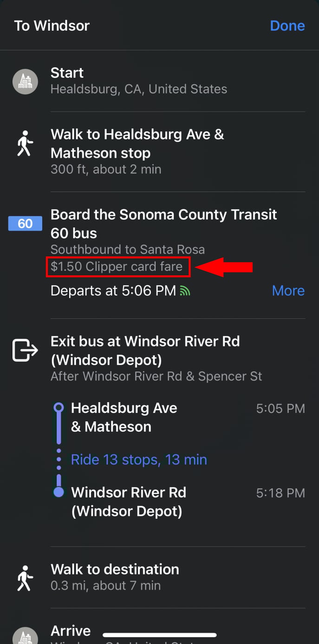Viewport: 319px width, 644px height.
Task: Open More departure times
Action: click(288, 291)
